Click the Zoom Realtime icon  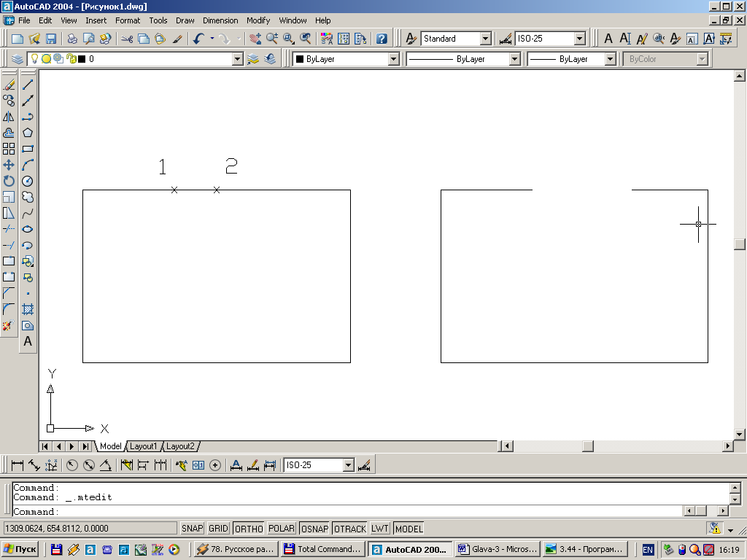(x=272, y=39)
